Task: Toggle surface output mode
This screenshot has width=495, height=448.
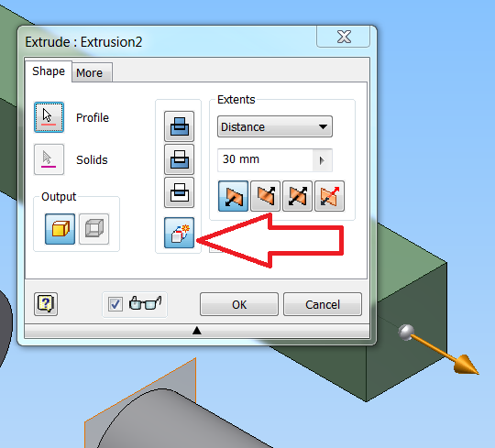Action: pyautogui.click(x=94, y=229)
